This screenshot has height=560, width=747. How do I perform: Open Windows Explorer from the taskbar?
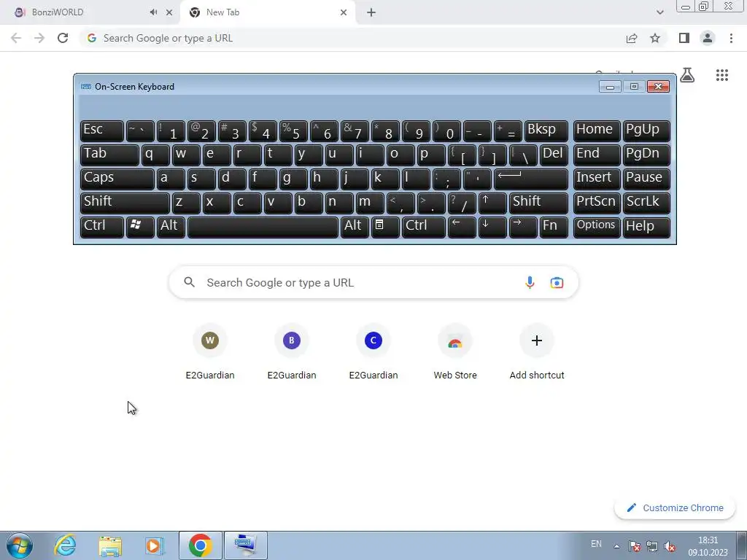pyautogui.click(x=110, y=545)
